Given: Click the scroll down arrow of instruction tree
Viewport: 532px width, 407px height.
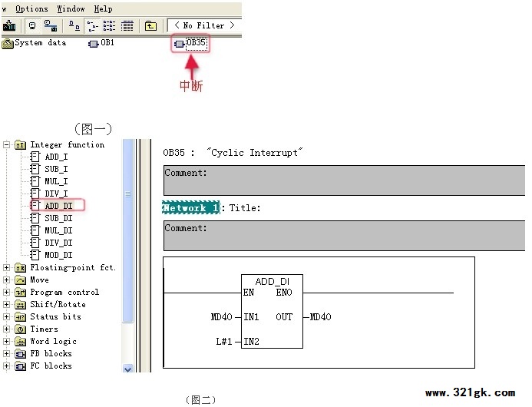Looking at the screenshot, I should (x=128, y=369).
